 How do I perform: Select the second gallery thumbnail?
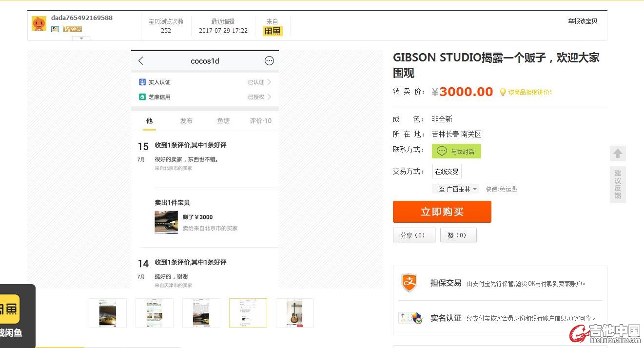pos(155,313)
